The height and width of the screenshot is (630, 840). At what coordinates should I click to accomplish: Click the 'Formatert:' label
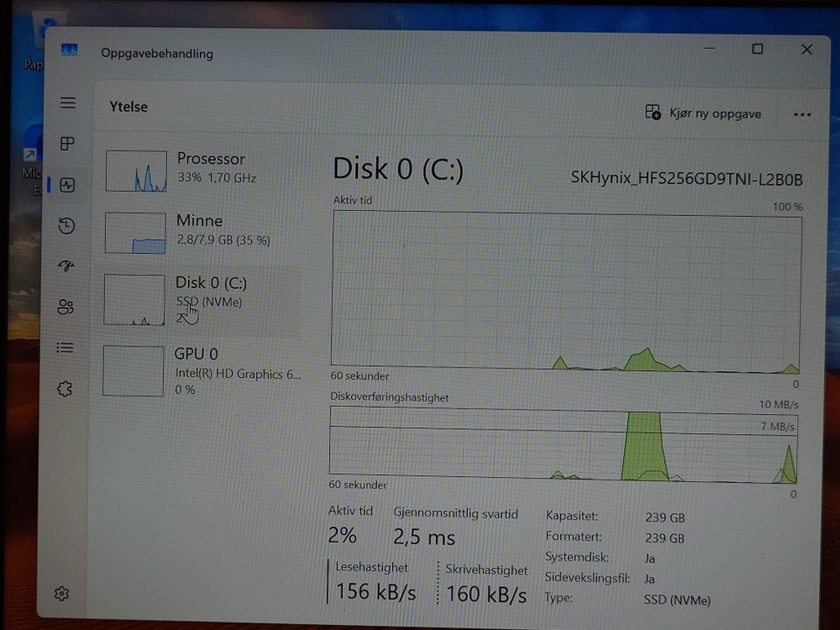[x=573, y=536]
